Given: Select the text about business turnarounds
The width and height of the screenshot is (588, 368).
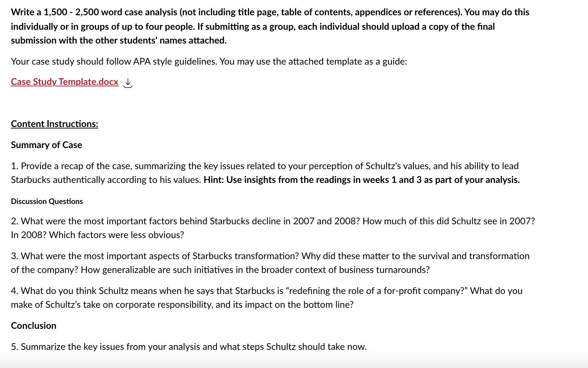Looking at the screenshot, I should click(384, 270).
